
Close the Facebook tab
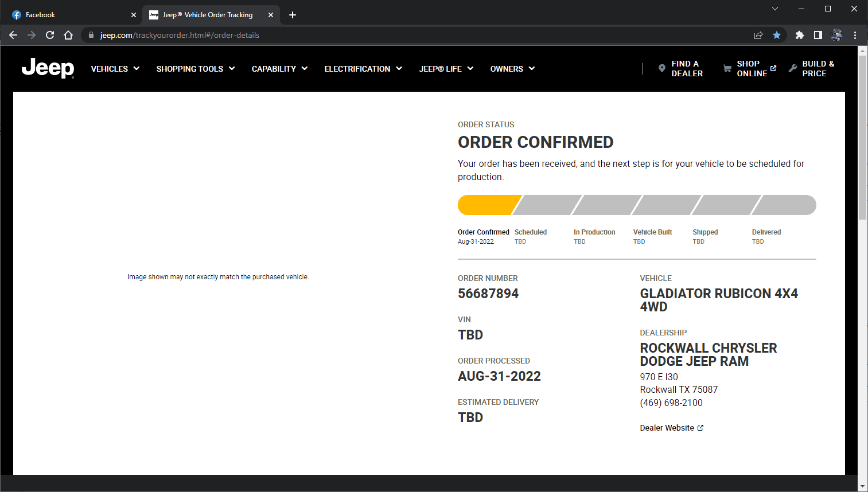click(134, 15)
